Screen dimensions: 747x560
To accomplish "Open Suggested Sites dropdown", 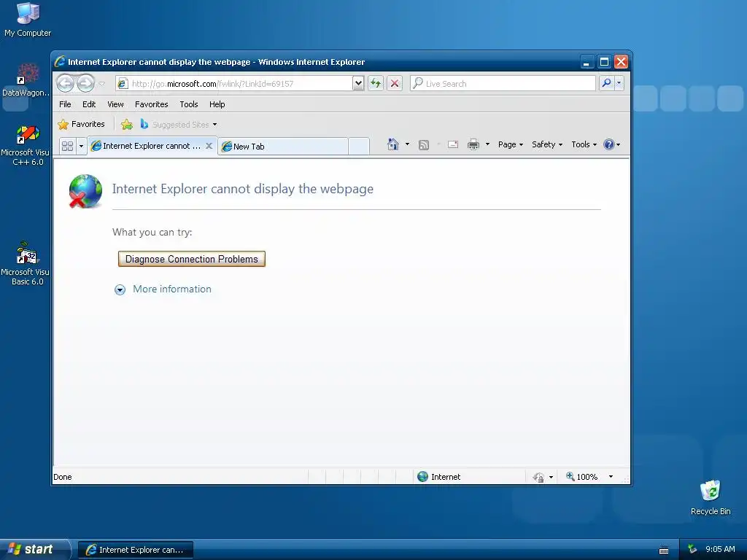I will coord(179,125).
